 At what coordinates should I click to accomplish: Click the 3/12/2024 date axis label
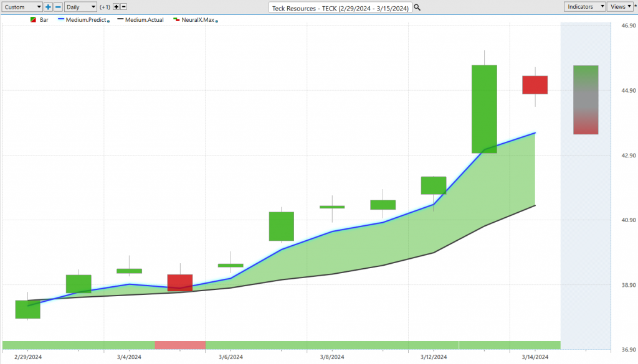434,357
